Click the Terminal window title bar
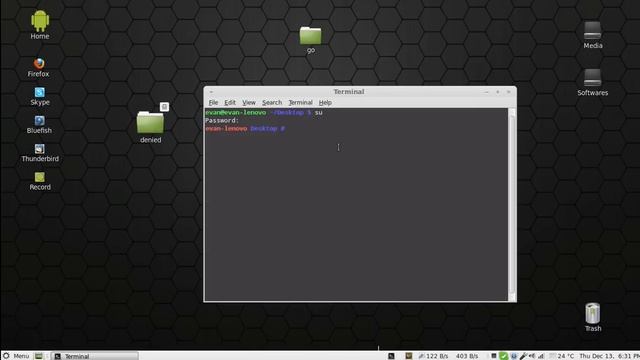The image size is (640, 360). click(349, 92)
